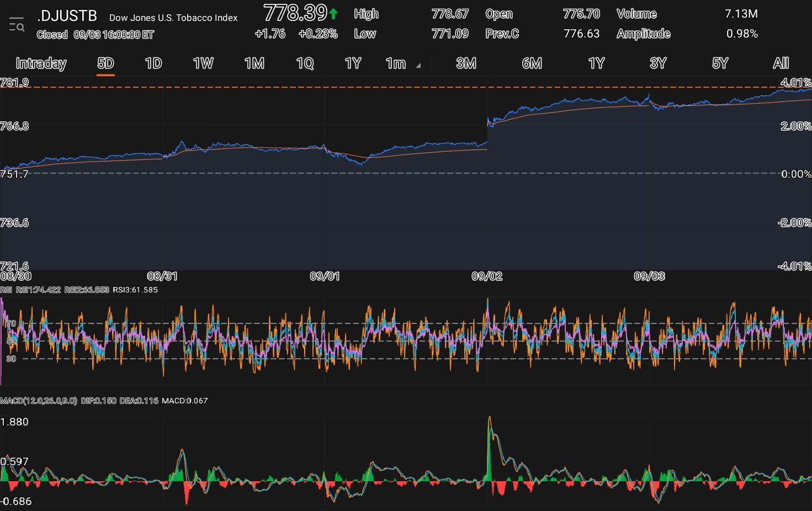Click the MACD:0.067 reading
This screenshot has width=812, height=511.
185,401
